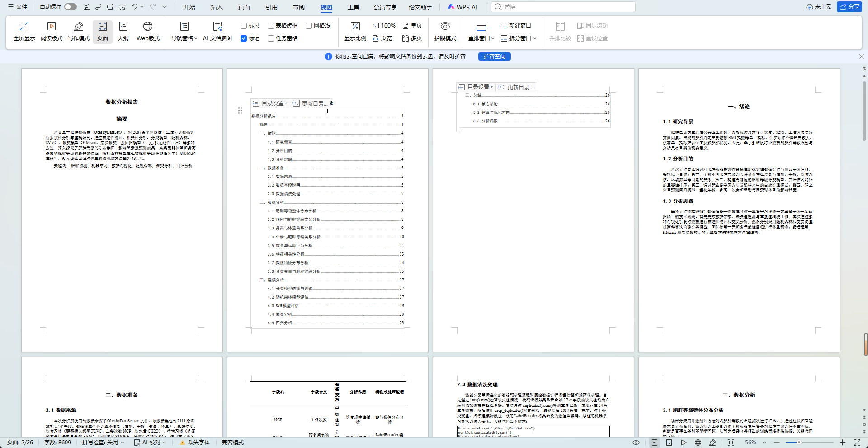Enter full screen via status bar corner icon
Viewport: 868px width, 448px height.
click(857, 443)
